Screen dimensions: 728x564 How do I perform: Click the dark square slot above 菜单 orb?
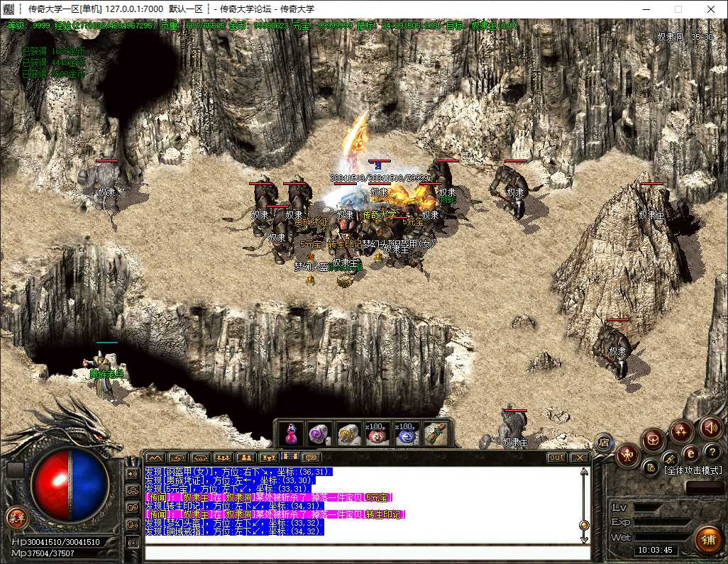(16, 470)
